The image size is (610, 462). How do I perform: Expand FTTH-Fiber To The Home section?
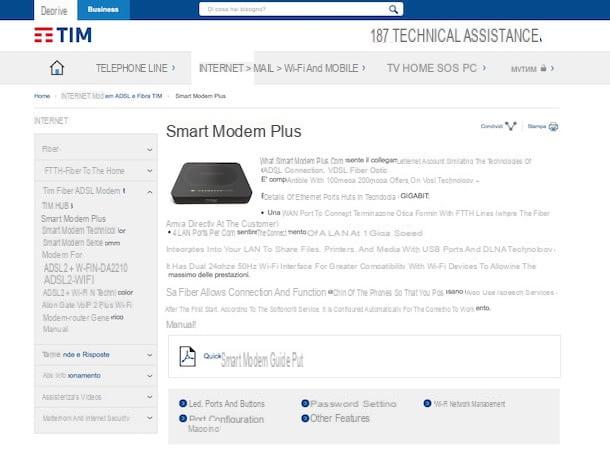point(149,171)
